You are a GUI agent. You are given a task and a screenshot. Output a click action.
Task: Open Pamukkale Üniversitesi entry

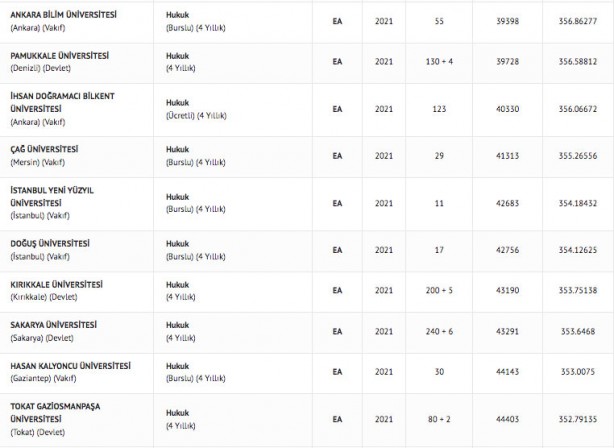pos(60,55)
